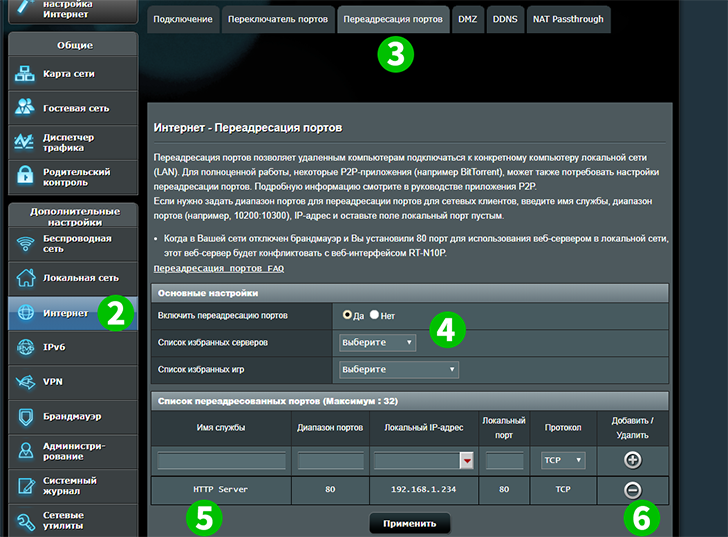The image size is (728, 537).
Task: Select the HTTP Server table cell
Action: tap(221, 489)
